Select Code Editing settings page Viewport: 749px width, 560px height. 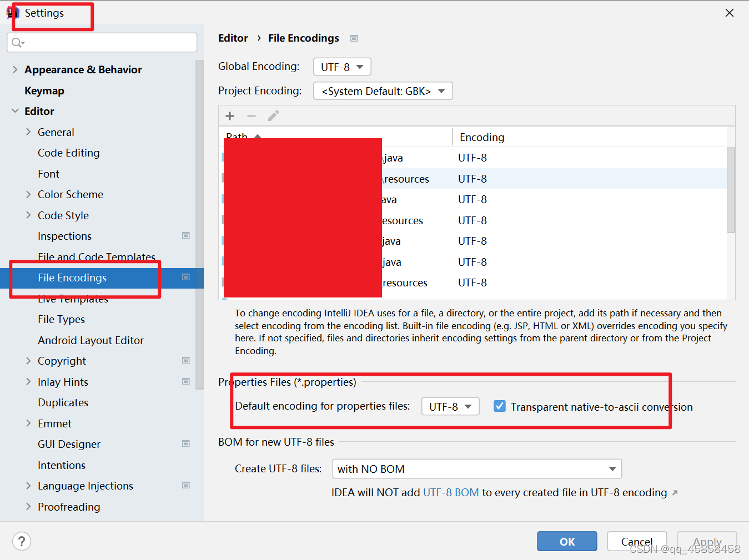click(69, 153)
